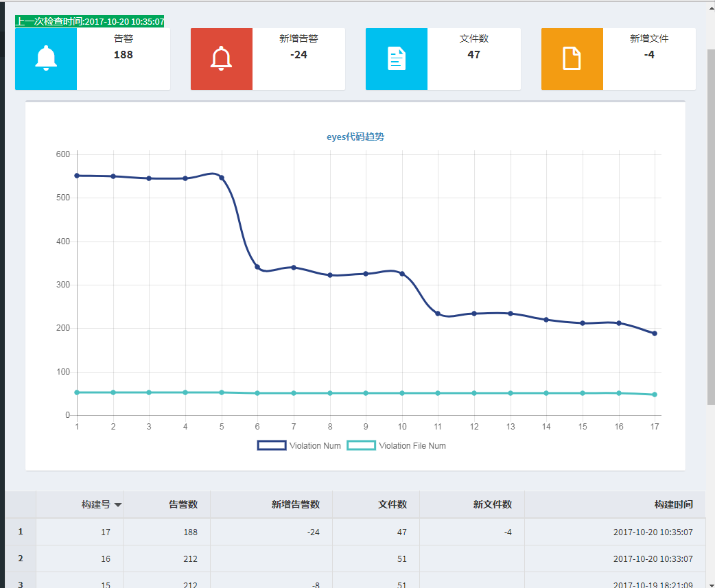Click the last-check time green banner
Image resolution: width=715 pixels, height=588 pixels.
(90, 22)
